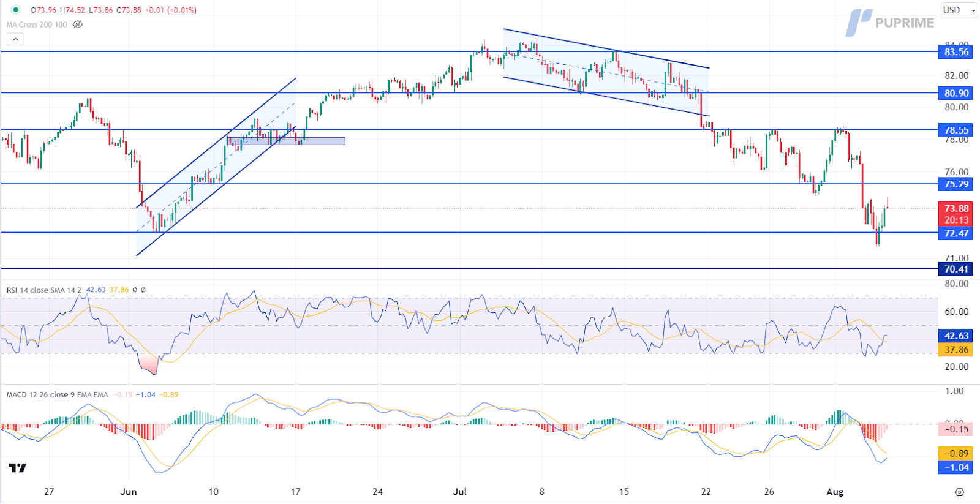Click the +0.01 (+0.01%) change text
Screen dimensions: 980x504
[171, 10]
